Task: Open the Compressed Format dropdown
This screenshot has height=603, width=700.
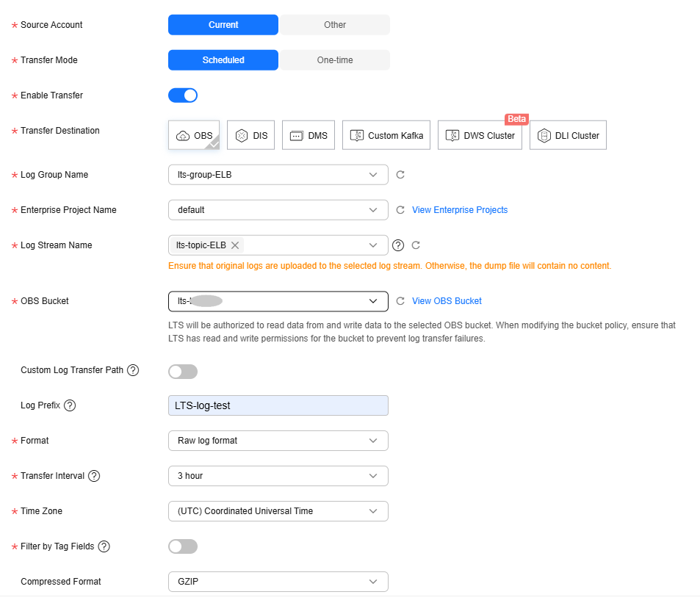Action: [x=278, y=582]
